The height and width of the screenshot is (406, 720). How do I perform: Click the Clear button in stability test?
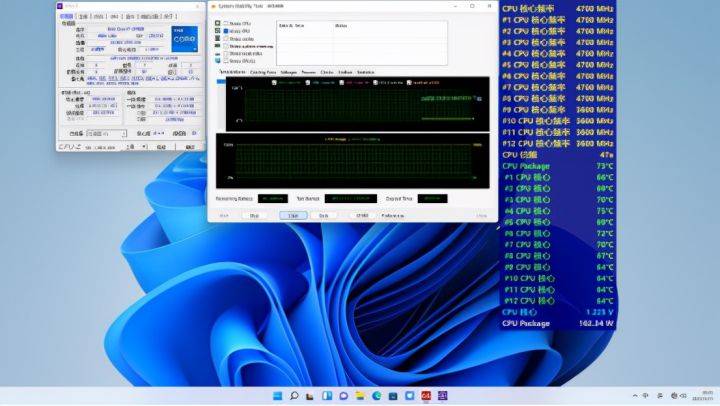click(x=293, y=215)
